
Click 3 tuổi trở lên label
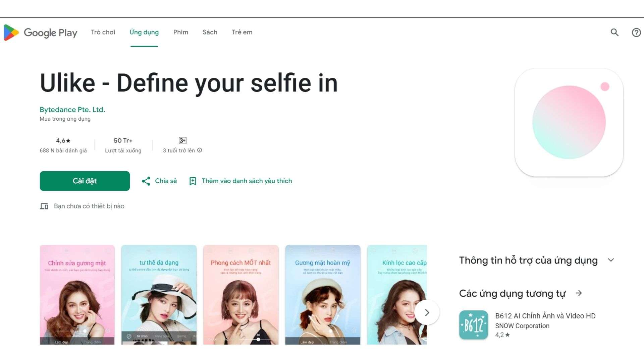coord(179,150)
